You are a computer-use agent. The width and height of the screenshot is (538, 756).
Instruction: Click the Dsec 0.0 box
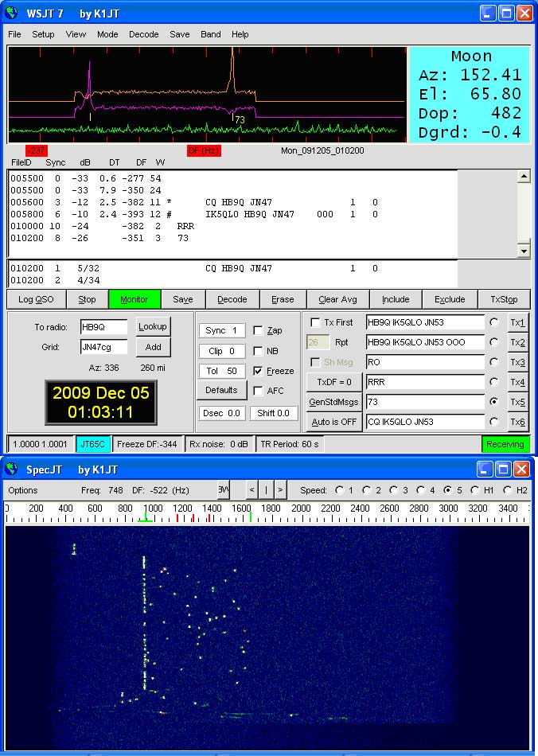[222, 413]
